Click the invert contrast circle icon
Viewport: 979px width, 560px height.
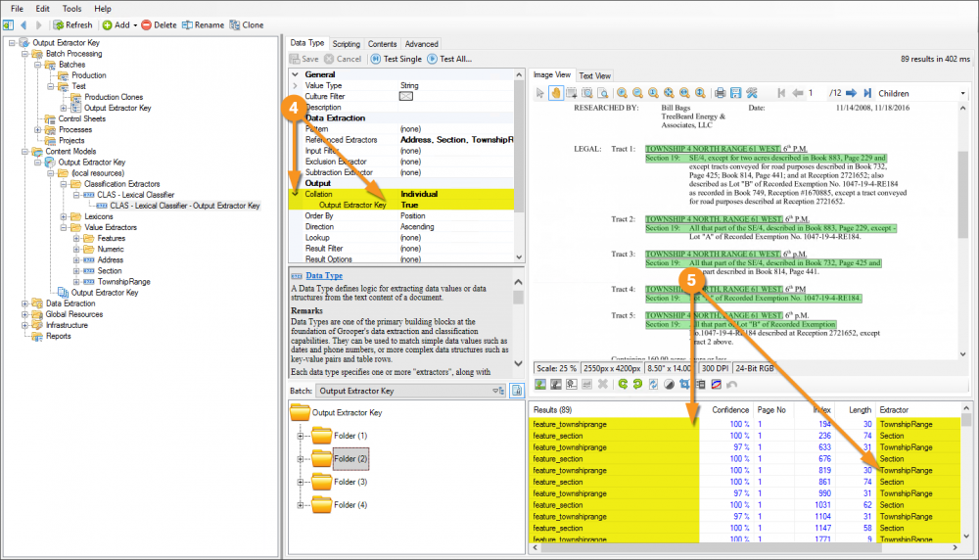click(670, 385)
